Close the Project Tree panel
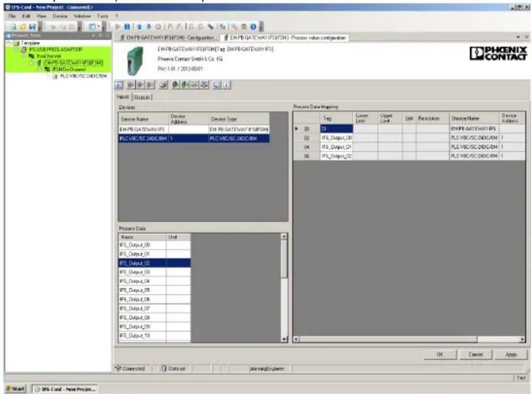The image size is (532, 394). point(108,36)
